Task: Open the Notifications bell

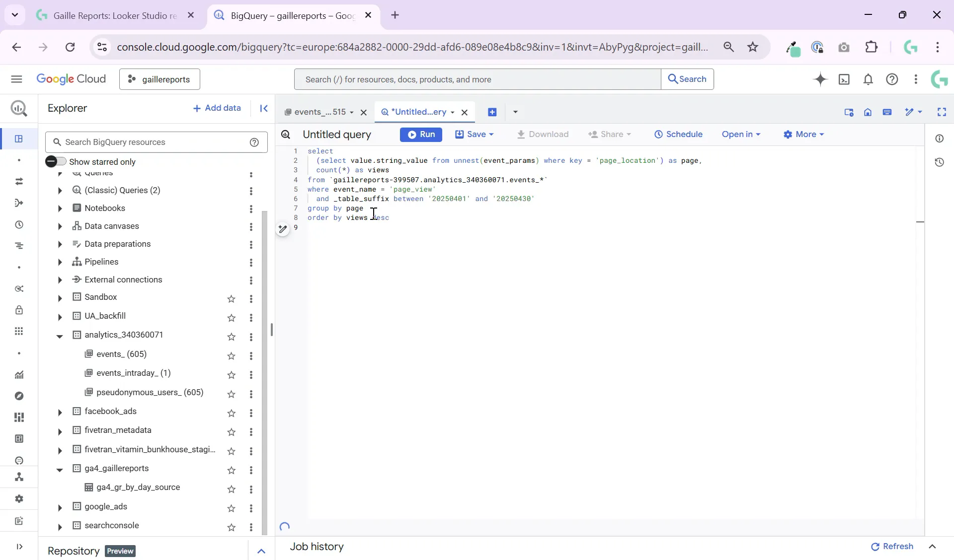Action: 869,79
